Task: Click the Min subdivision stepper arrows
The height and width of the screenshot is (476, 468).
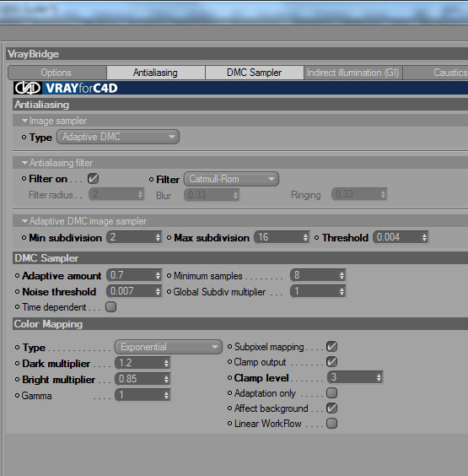Action: 158,237
